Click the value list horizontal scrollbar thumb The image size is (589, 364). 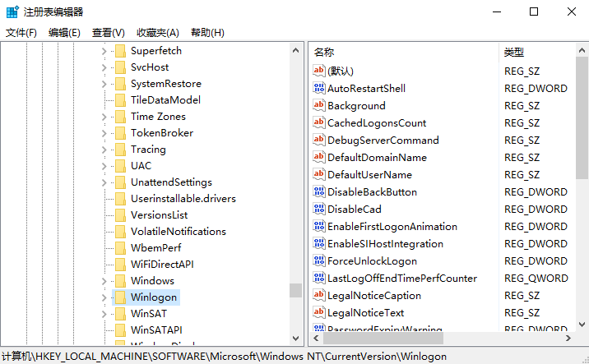(383, 338)
